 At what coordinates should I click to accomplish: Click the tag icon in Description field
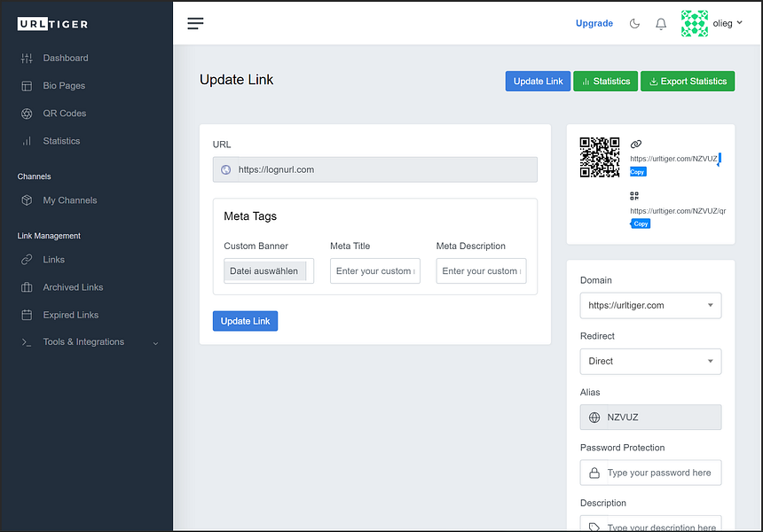pyautogui.click(x=594, y=528)
